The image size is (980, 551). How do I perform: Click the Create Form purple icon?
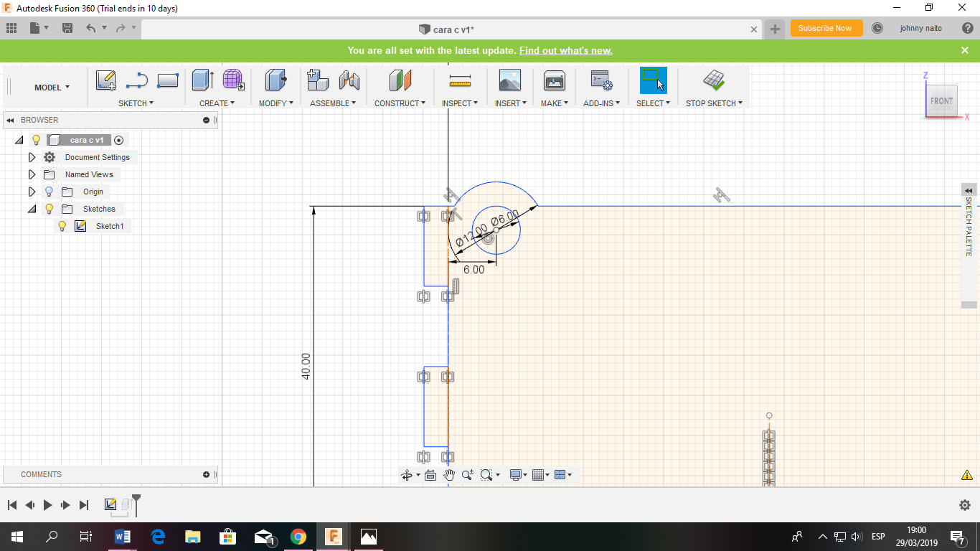tap(232, 80)
